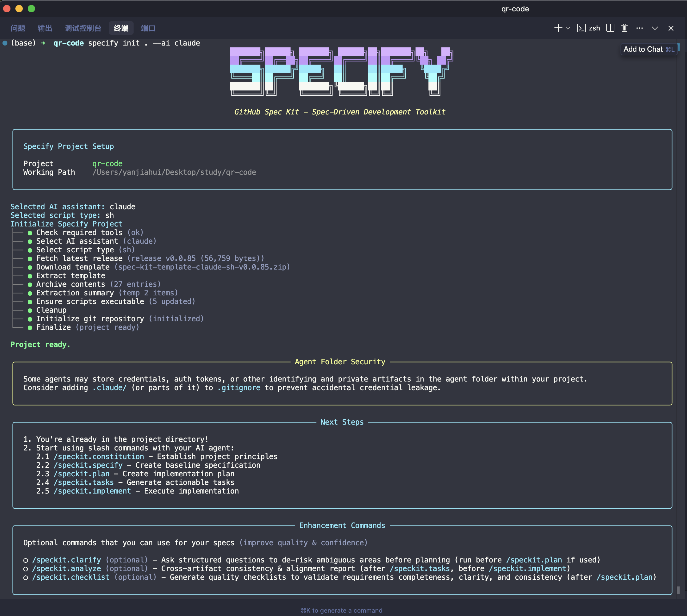
Task: Select the 终端 terminal tab
Action: tap(121, 28)
